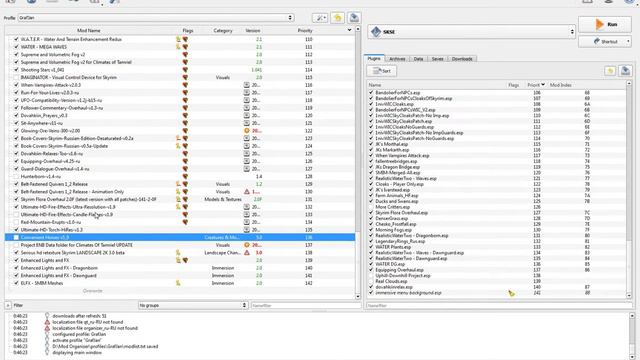Click the heart flag on Shooting Stars row
Image resolution: width=640 pixels, height=360 pixels.
185,70
